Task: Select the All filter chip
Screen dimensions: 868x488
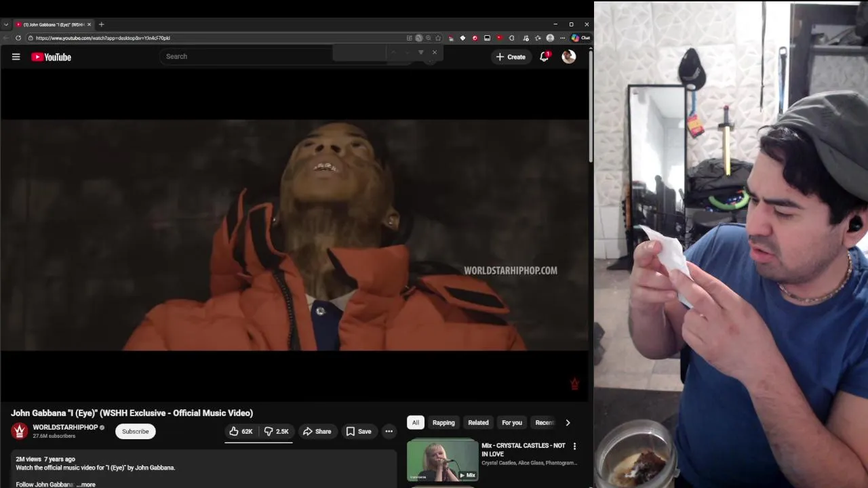Action: click(416, 422)
